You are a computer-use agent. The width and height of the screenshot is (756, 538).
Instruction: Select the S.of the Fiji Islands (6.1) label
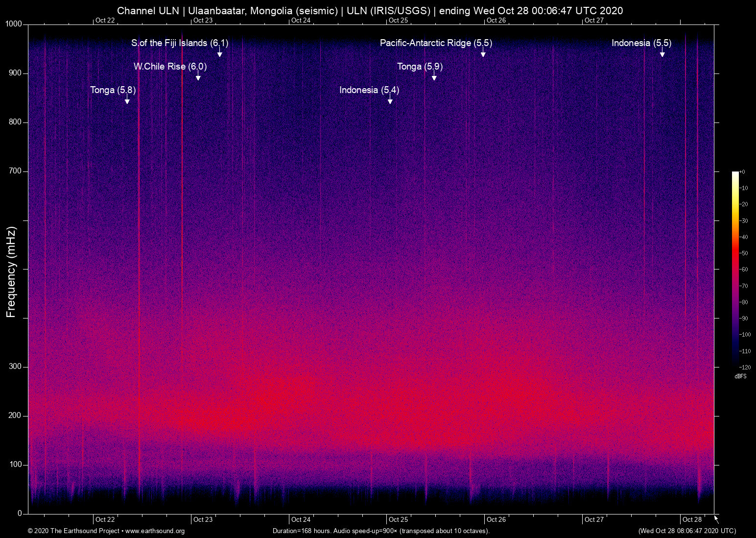(179, 43)
